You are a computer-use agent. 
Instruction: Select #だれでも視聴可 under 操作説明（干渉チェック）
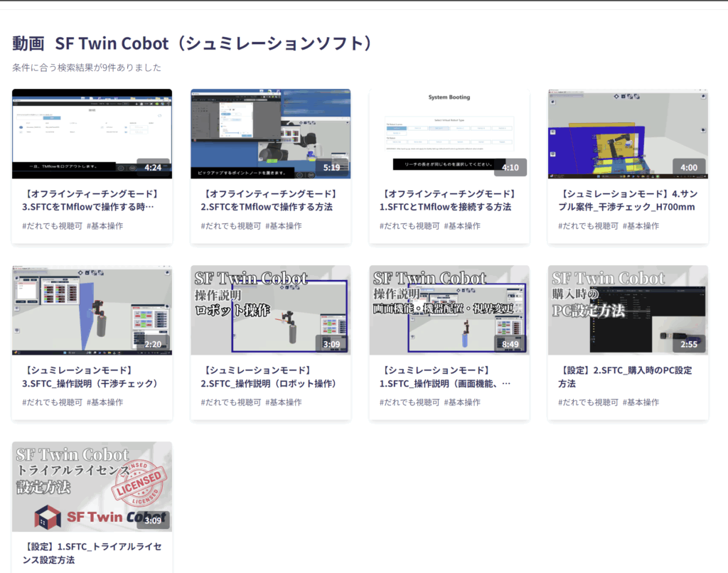tap(53, 402)
